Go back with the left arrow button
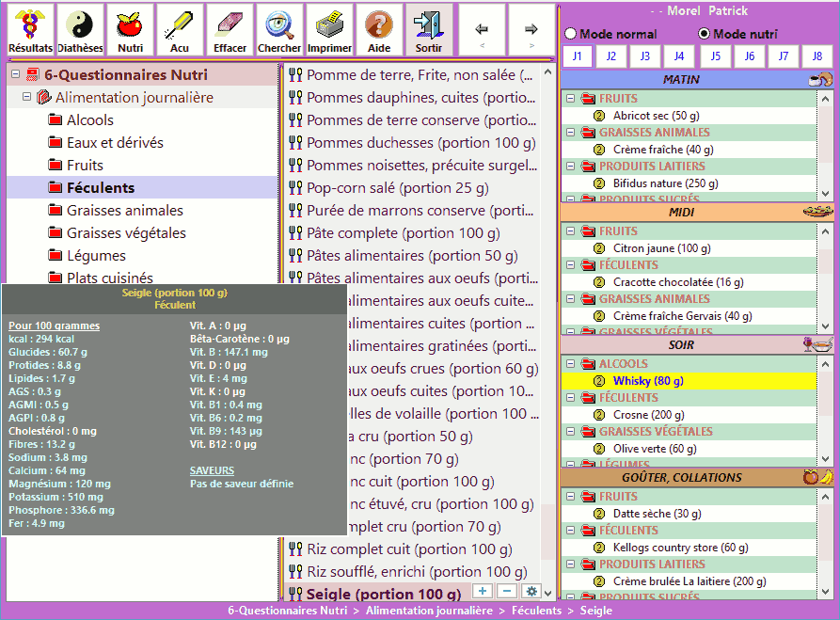840x620 pixels. (482, 29)
